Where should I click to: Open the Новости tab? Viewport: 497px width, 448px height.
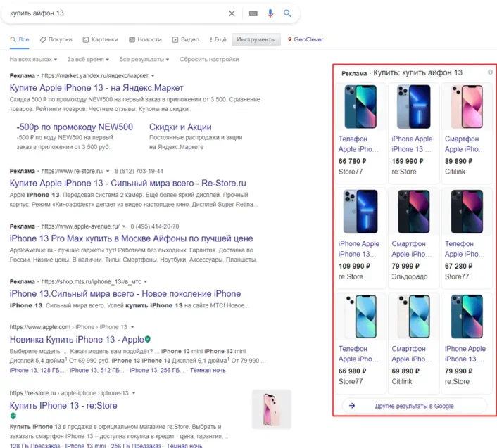(x=145, y=40)
